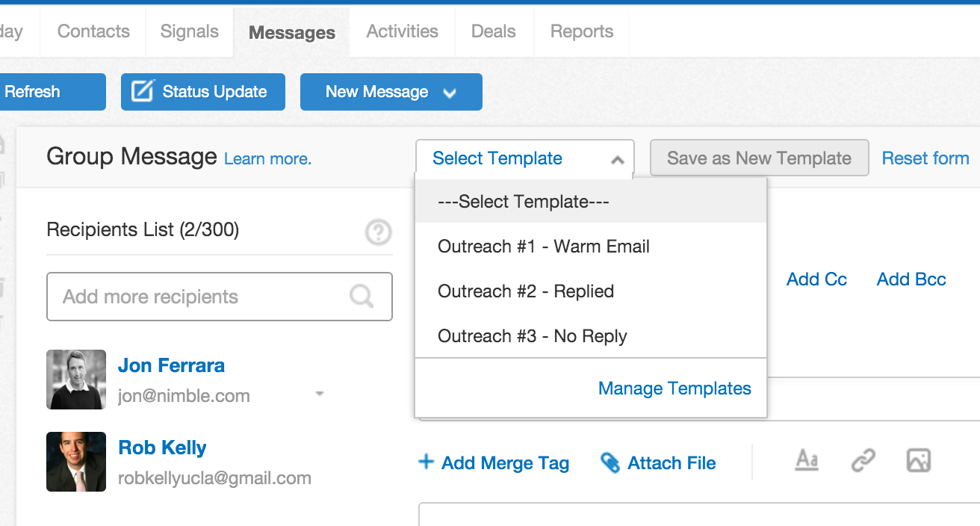
Task: Click the text formatting icon
Action: 806,460
